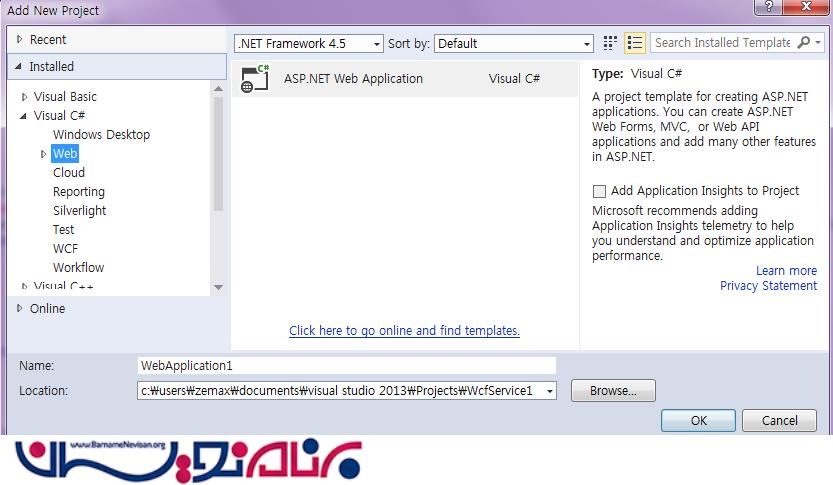Click the OK button
Viewport: 833px width, 485px height.
click(x=699, y=420)
